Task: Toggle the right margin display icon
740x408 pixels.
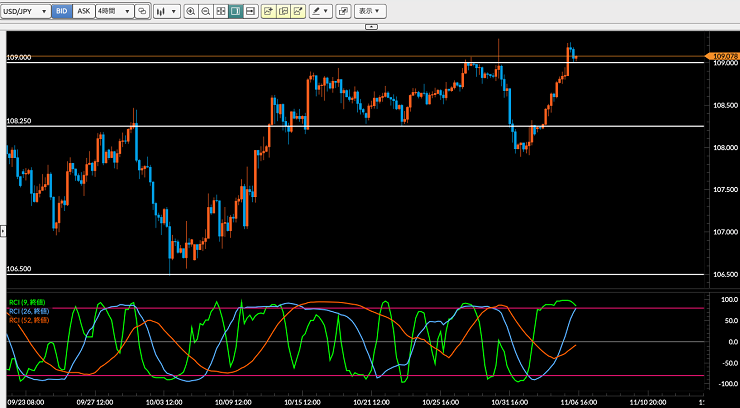Action: pyautogui.click(x=236, y=11)
